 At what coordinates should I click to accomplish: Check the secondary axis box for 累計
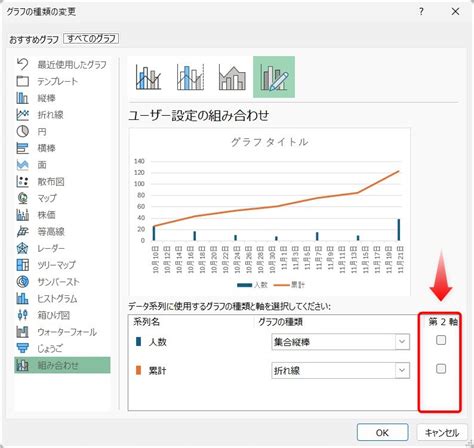[x=441, y=369]
